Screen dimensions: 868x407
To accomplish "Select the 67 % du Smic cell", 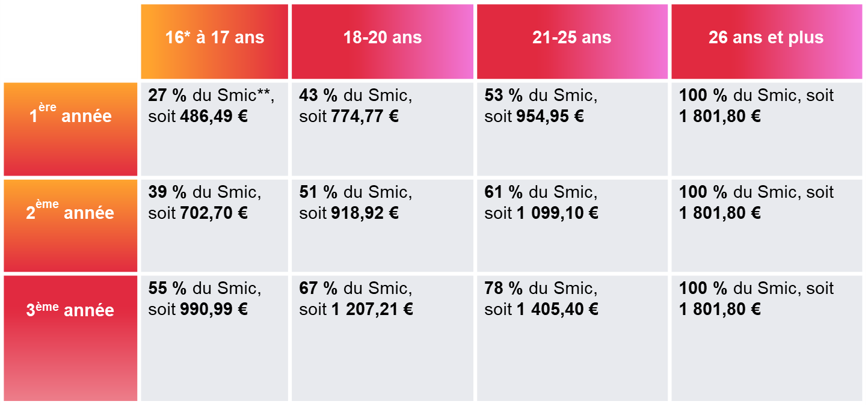I will (x=383, y=338).
